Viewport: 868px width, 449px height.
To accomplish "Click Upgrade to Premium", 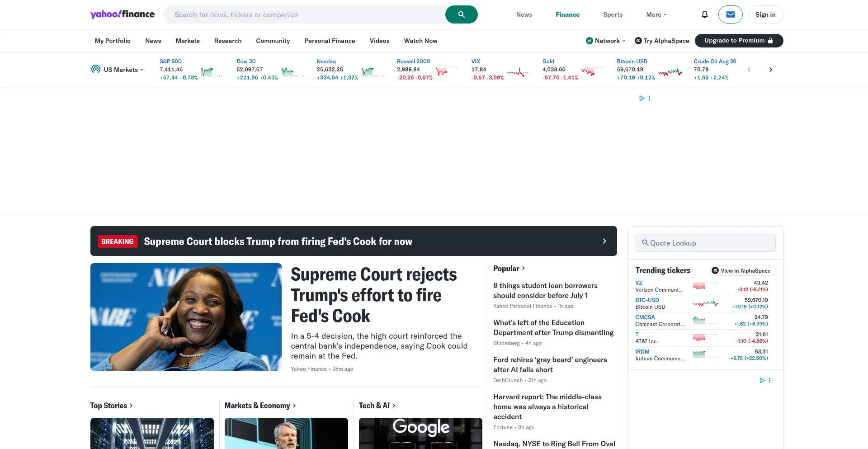I will pos(739,41).
